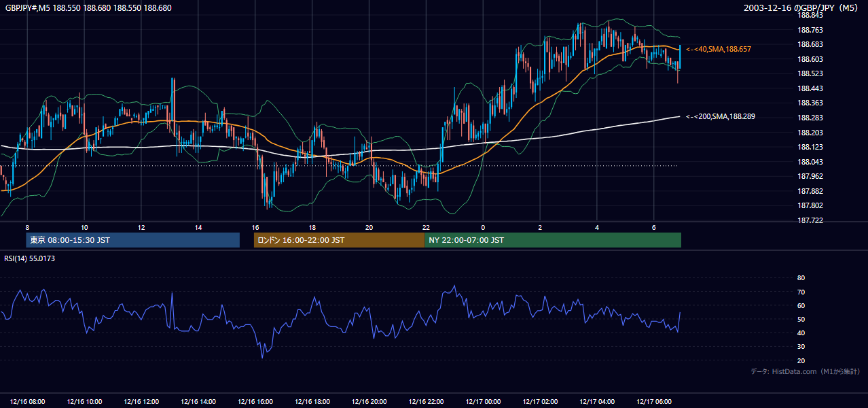The image size is (868, 408).
Task: Click hour label 22 on price chart time axis
Action: pyautogui.click(x=426, y=227)
